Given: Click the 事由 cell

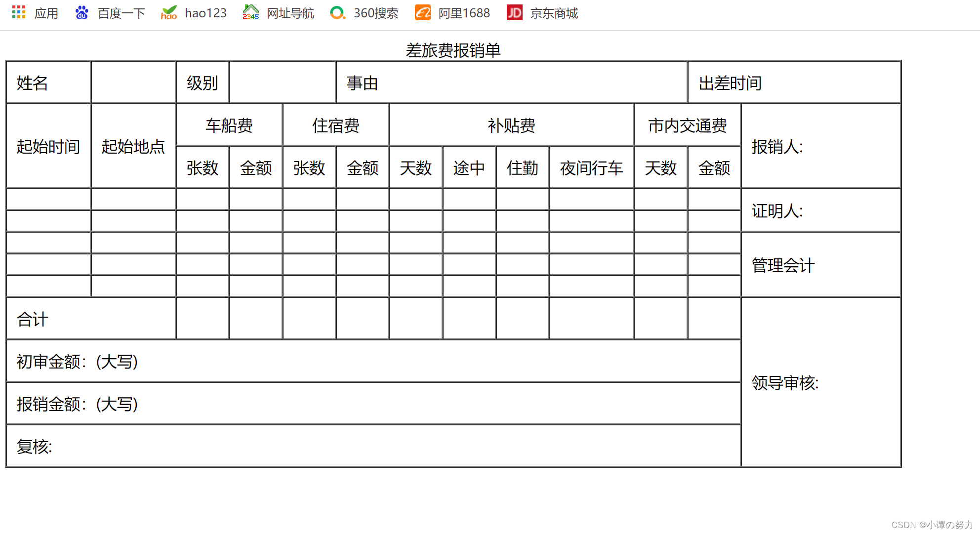Looking at the screenshot, I should coord(512,82).
